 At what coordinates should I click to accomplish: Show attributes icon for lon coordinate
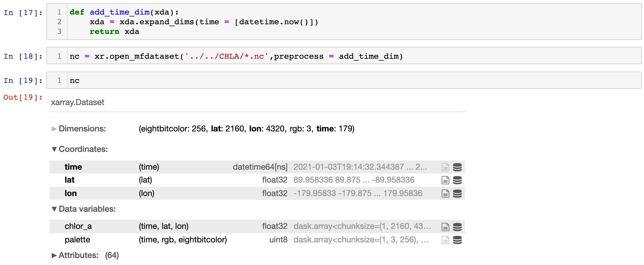[445, 194]
